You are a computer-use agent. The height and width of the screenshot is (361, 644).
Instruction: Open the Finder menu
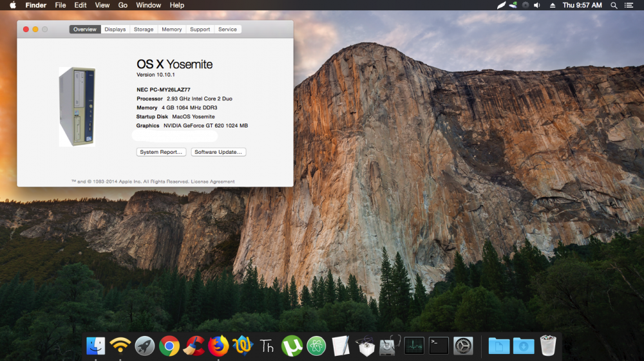point(35,5)
